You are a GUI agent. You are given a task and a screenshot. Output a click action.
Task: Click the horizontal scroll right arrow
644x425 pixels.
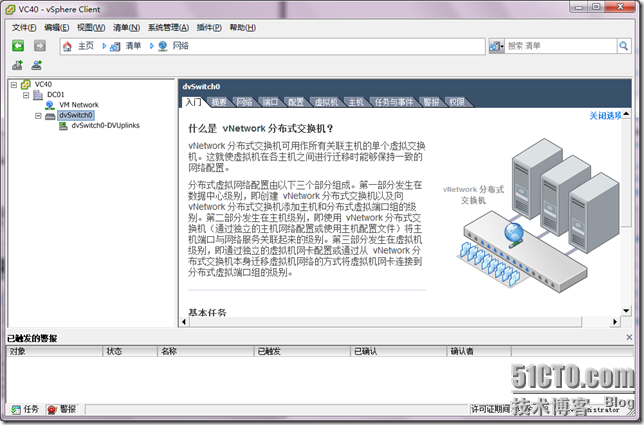pos(615,322)
